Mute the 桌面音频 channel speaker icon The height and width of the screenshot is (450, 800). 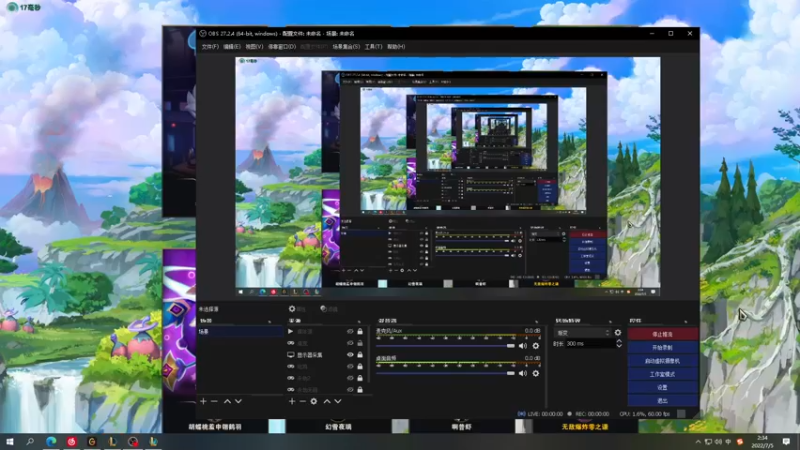click(523, 373)
